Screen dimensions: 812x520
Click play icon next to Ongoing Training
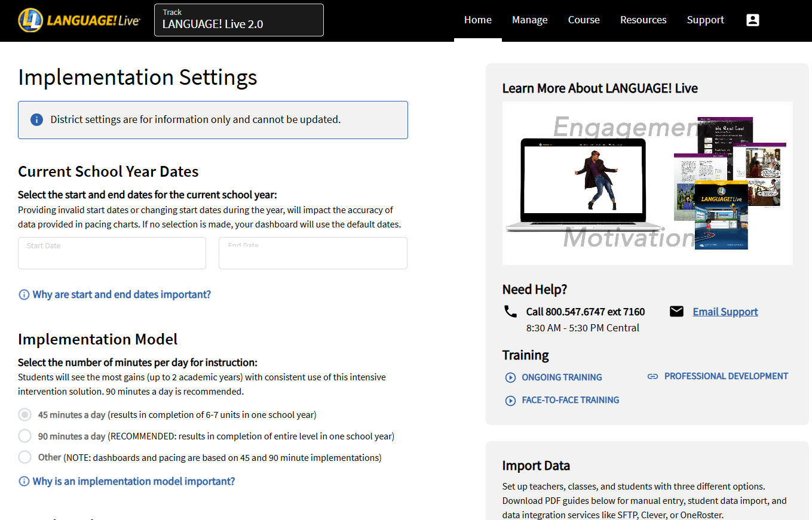(510, 377)
